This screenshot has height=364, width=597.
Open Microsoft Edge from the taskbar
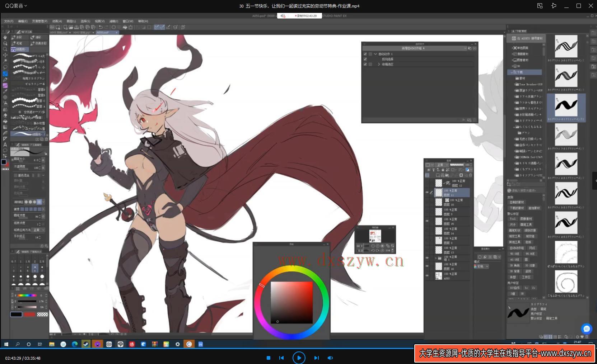(x=75, y=344)
